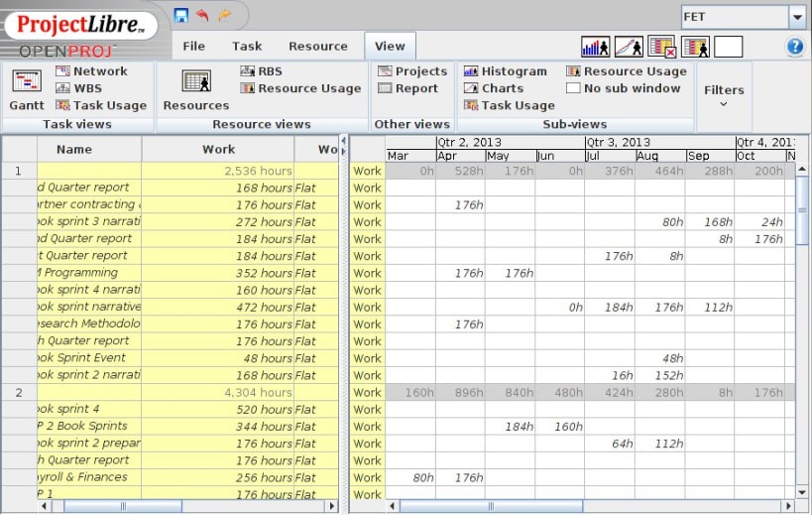Click the timeline vertical scrollbar thumb
Image resolution: width=812 pixels, height=515 pixels.
pos(802,210)
